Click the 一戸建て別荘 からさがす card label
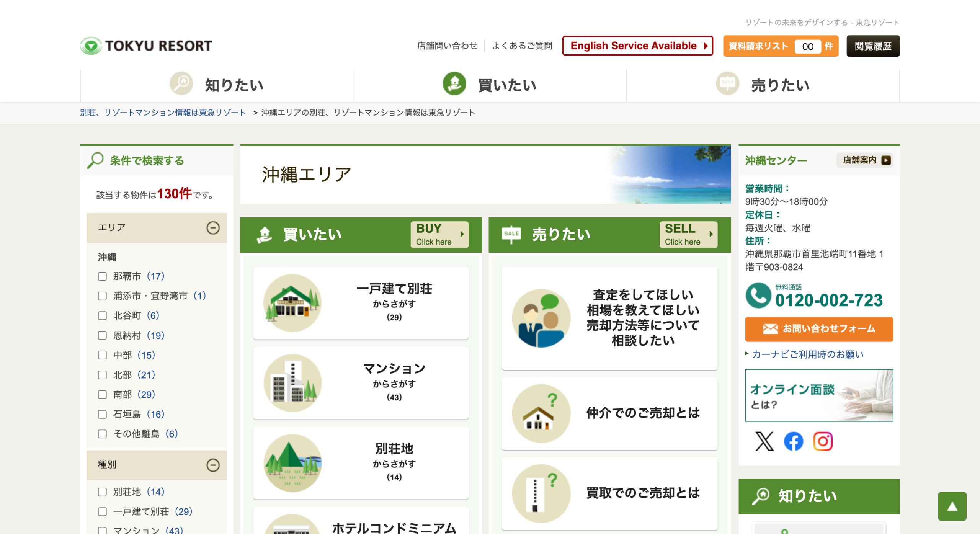The height and width of the screenshot is (534, 980). click(394, 302)
